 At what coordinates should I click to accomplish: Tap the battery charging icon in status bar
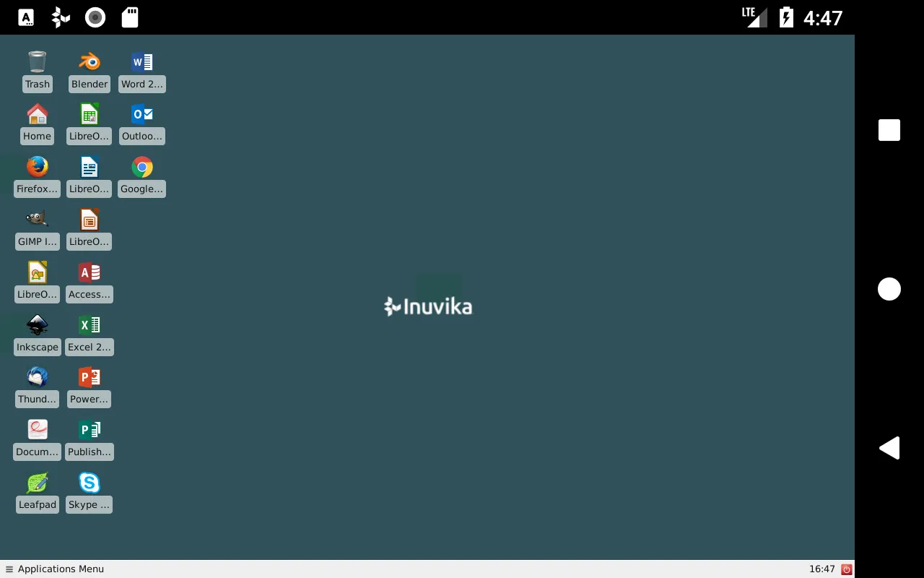(786, 17)
